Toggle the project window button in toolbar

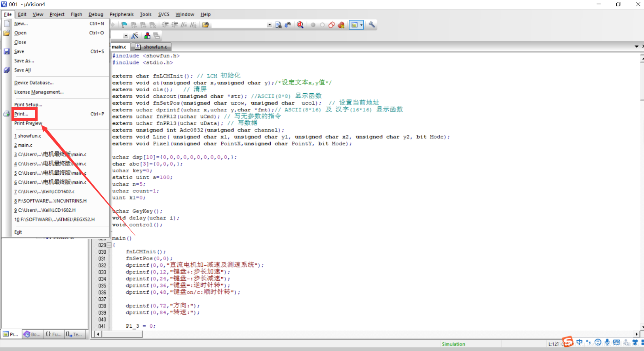coord(355,25)
